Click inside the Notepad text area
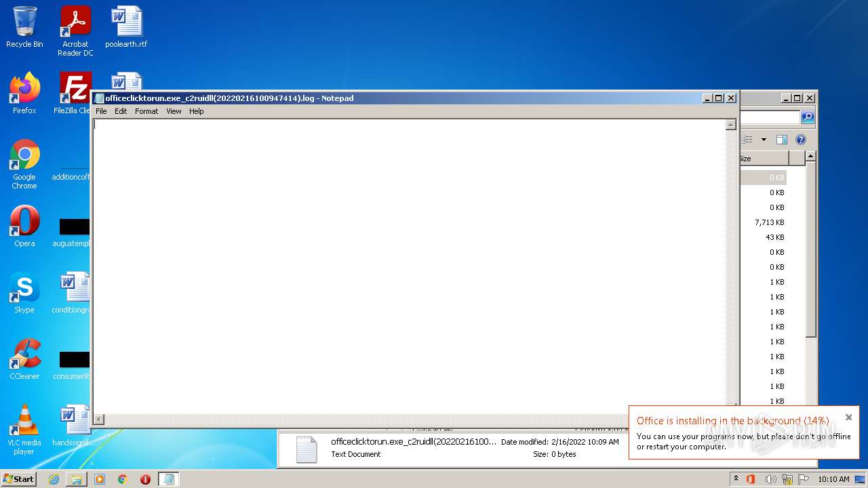The width and height of the screenshot is (868, 488). (409, 266)
